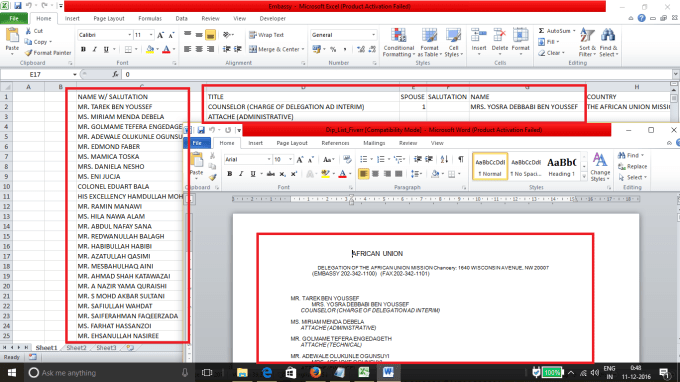Toggle Underline in Excel Font group

[x=106, y=49]
